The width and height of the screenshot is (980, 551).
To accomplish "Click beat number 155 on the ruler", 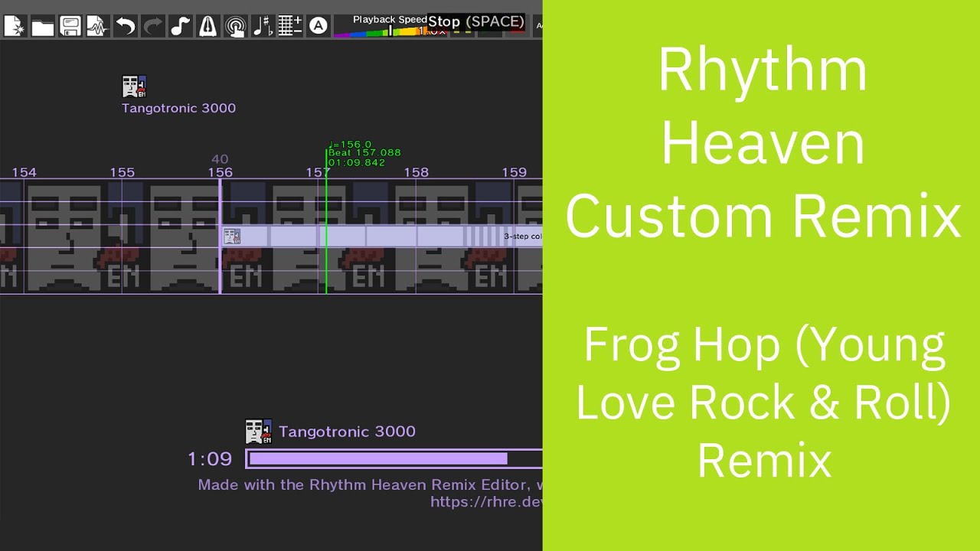I will click(x=122, y=172).
